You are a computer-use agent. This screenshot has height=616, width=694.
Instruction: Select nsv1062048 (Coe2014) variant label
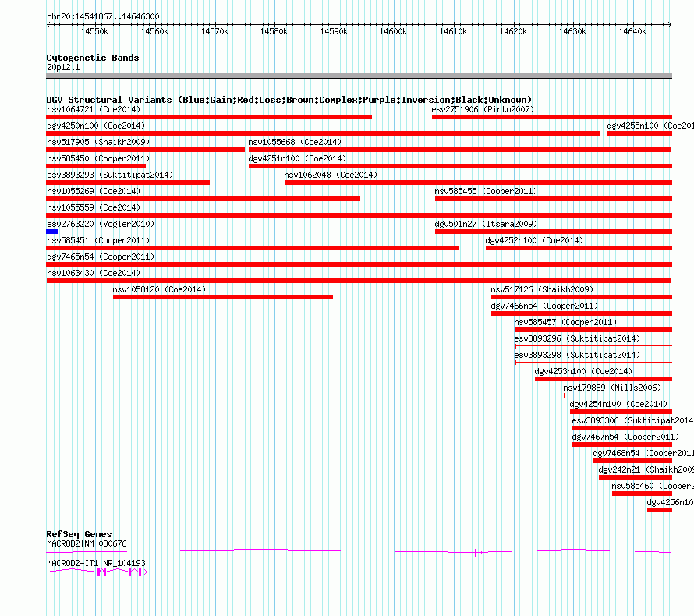331,175
